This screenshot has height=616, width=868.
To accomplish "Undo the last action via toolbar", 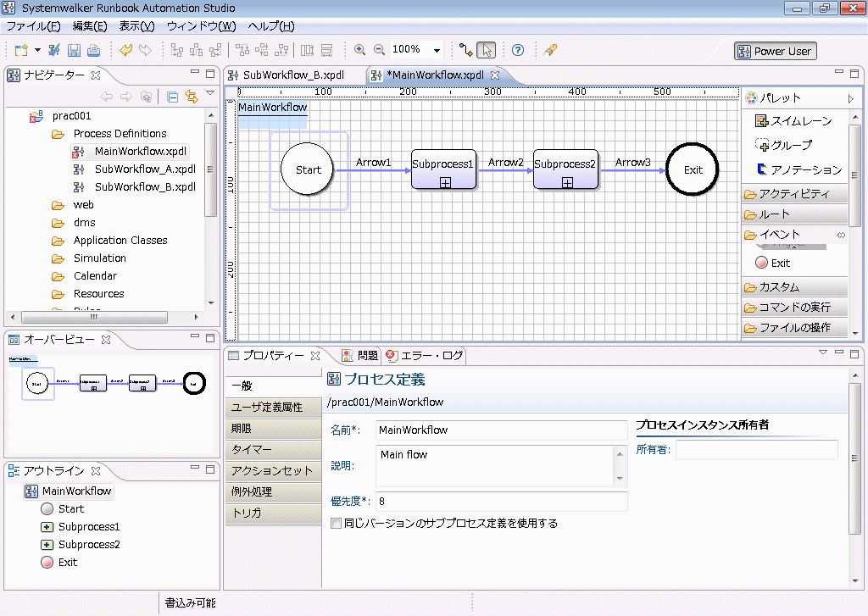I will click(125, 50).
